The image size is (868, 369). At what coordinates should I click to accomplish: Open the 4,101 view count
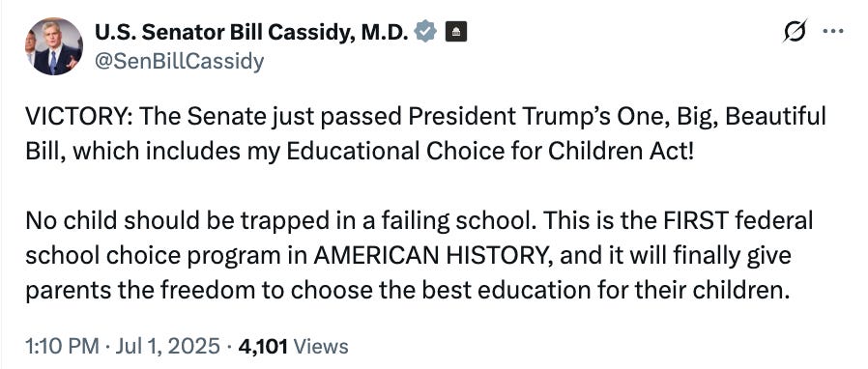click(x=263, y=347)
